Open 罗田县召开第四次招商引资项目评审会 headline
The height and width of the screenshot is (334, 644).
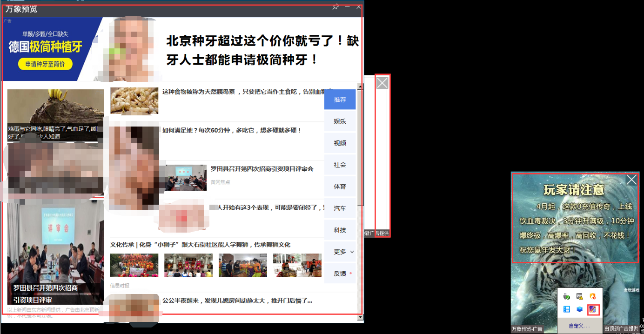pyautogui.click(x=262, y=169)
